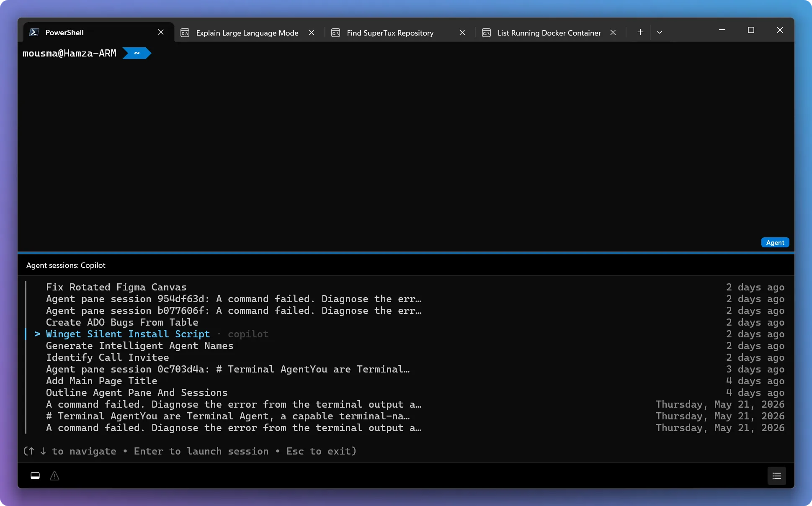Switch to the PowerShell tab
Image resolution: width=812 pixels, height=506 pixels.
[99, 32]
